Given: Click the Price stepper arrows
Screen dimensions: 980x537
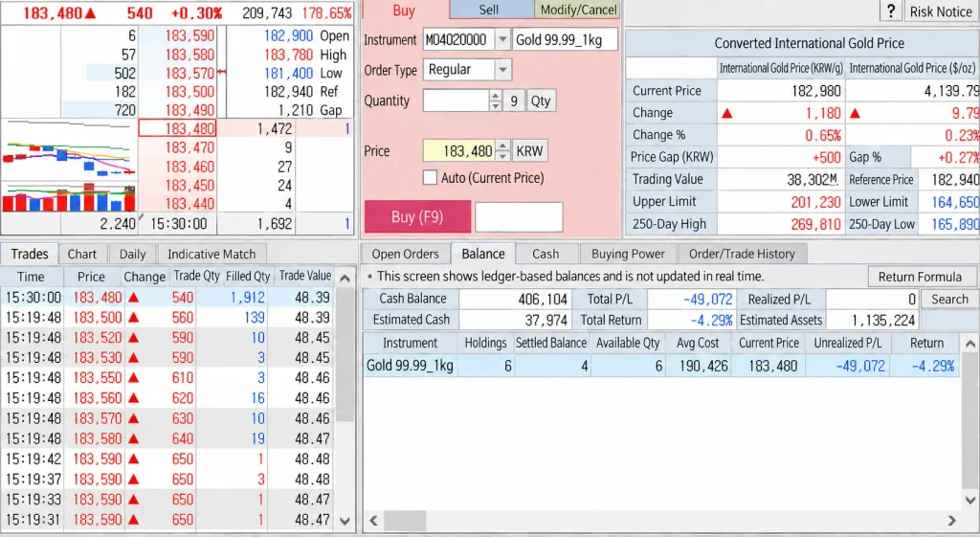Looking at the screenshot, I should pyautogui.click(x=502, y=150).
